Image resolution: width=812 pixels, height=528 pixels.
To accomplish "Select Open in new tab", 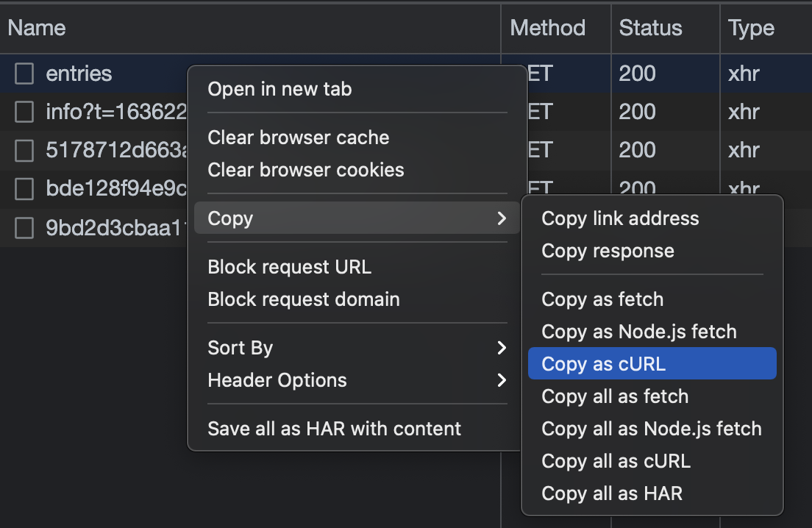I will point(280,90).
